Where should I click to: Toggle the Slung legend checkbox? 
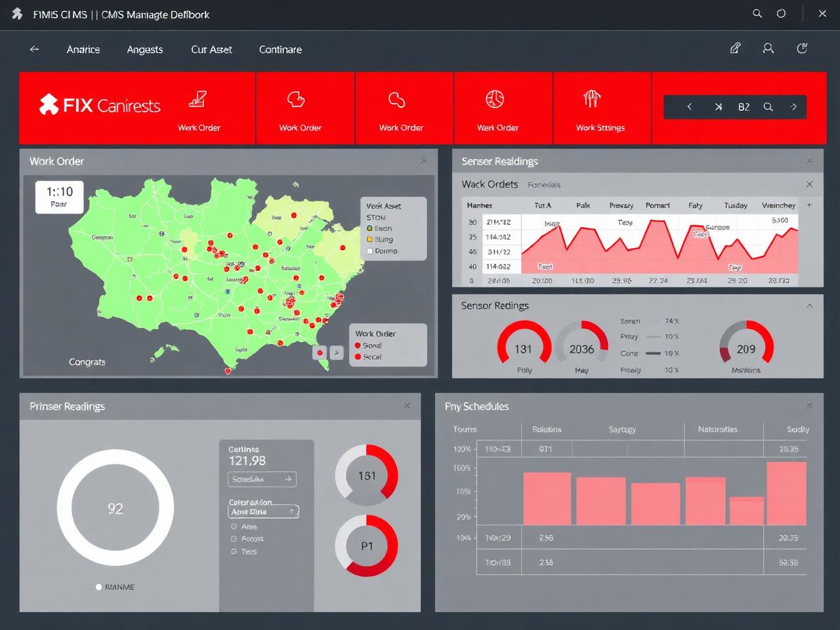(369, 240)
